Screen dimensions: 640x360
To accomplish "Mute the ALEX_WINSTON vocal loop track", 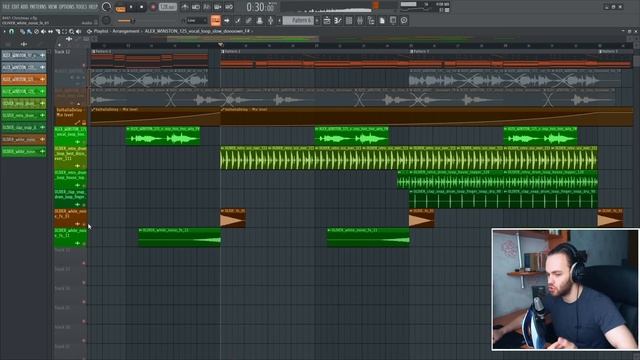I will pyautogui.click(x=84, y=142).
